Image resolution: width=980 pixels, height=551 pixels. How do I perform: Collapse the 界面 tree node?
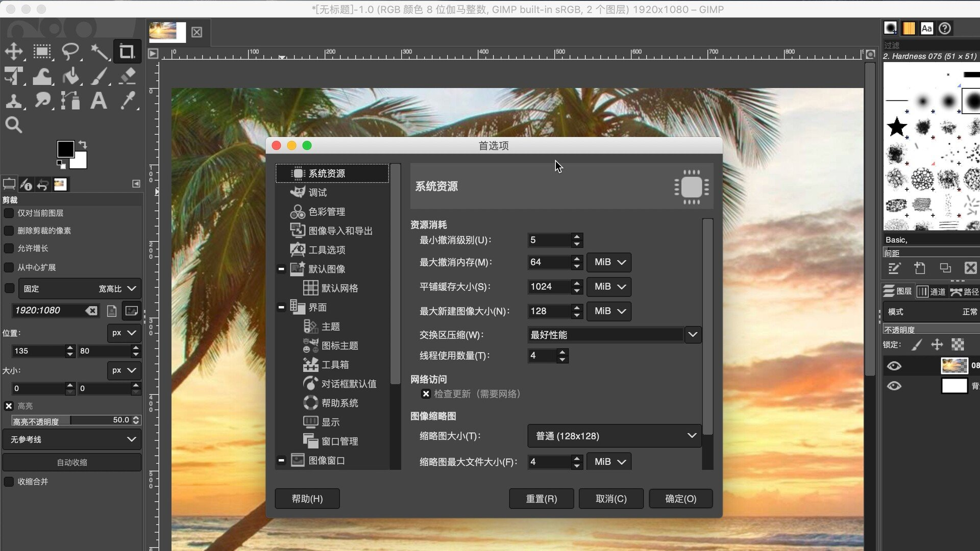point(281,307)
